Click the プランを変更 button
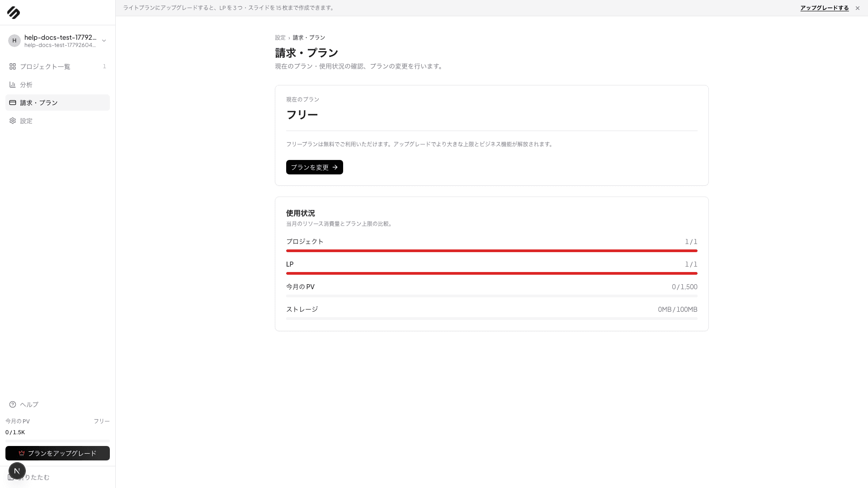The image size is (868, 488). [x=314, y=167]
